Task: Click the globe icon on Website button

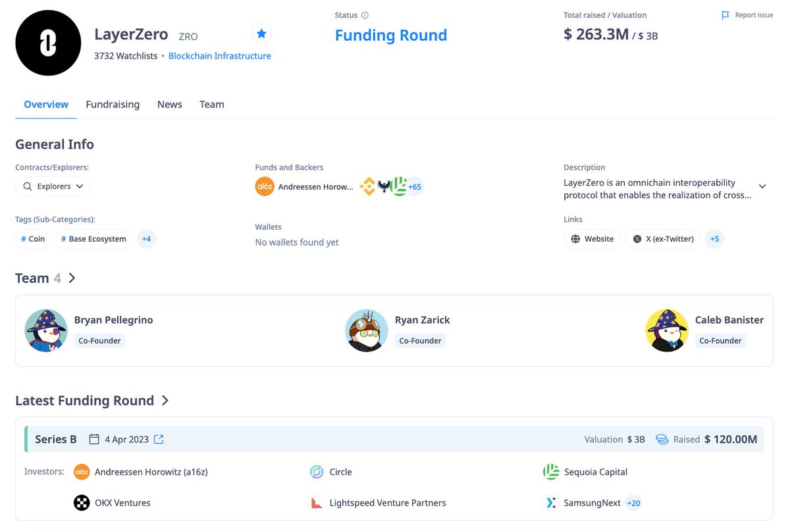Action: pos(576,239)
